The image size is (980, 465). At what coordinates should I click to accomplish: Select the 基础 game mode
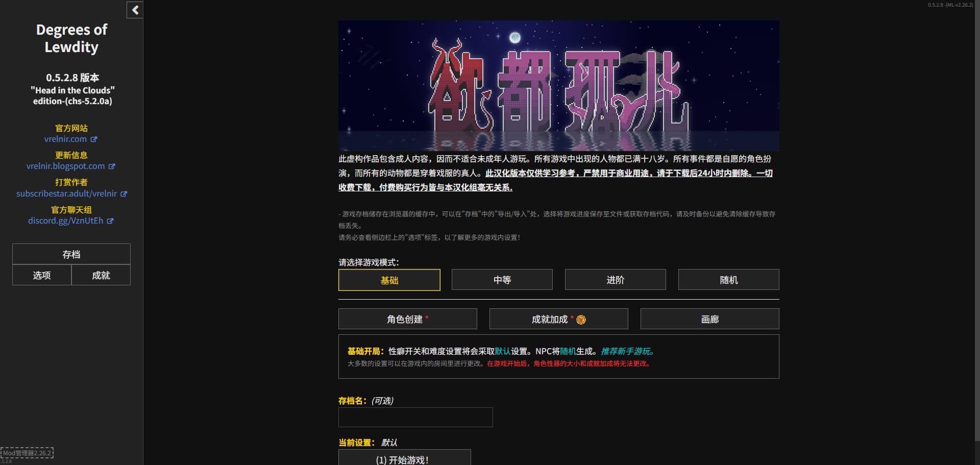point(389,280)
